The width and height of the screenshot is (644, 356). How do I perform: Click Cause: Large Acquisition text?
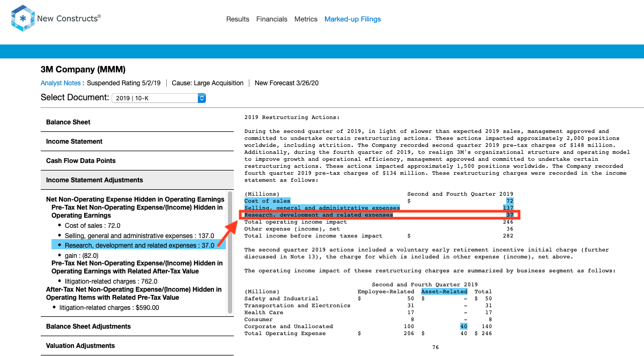(x=208, y=83)
